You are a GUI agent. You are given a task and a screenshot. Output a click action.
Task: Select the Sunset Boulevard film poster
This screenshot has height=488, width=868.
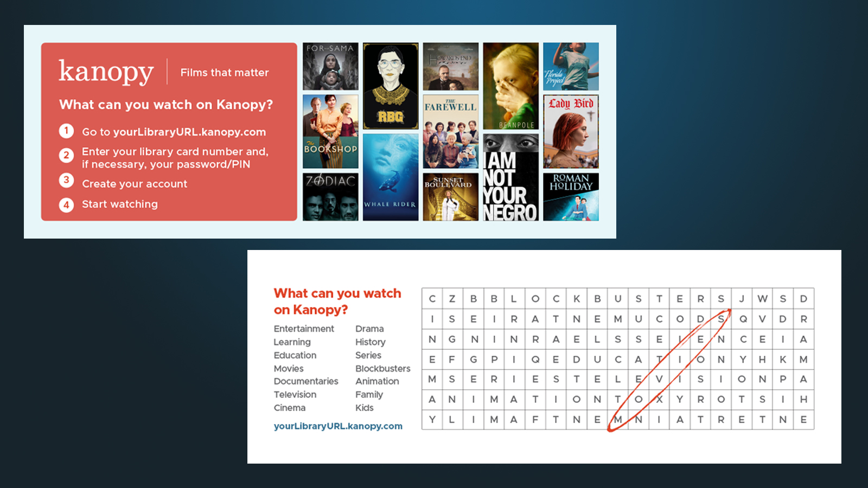tap(451, 197)
